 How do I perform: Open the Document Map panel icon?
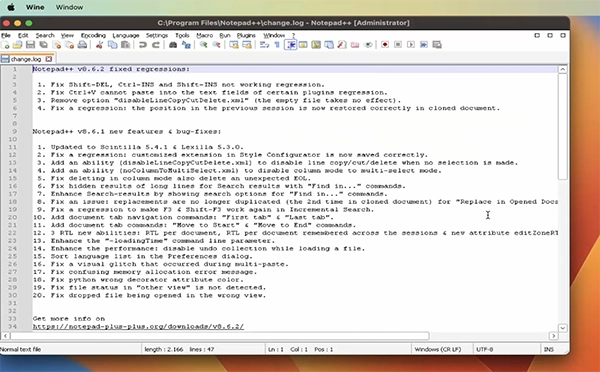(x=316, y=45)
